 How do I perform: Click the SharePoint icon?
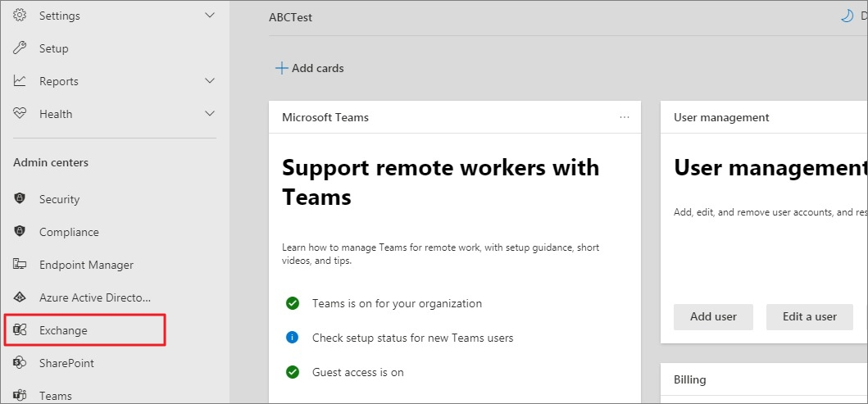(20, 363)
